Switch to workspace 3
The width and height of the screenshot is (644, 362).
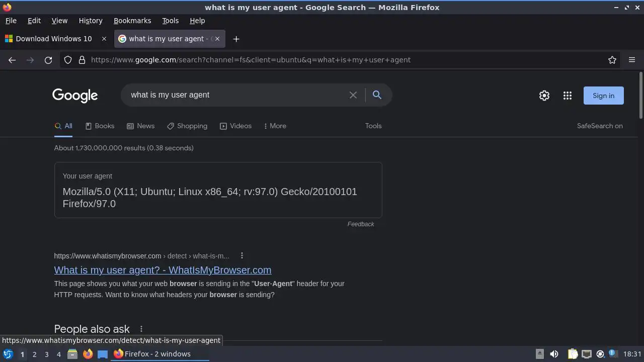tap(46, 354)
